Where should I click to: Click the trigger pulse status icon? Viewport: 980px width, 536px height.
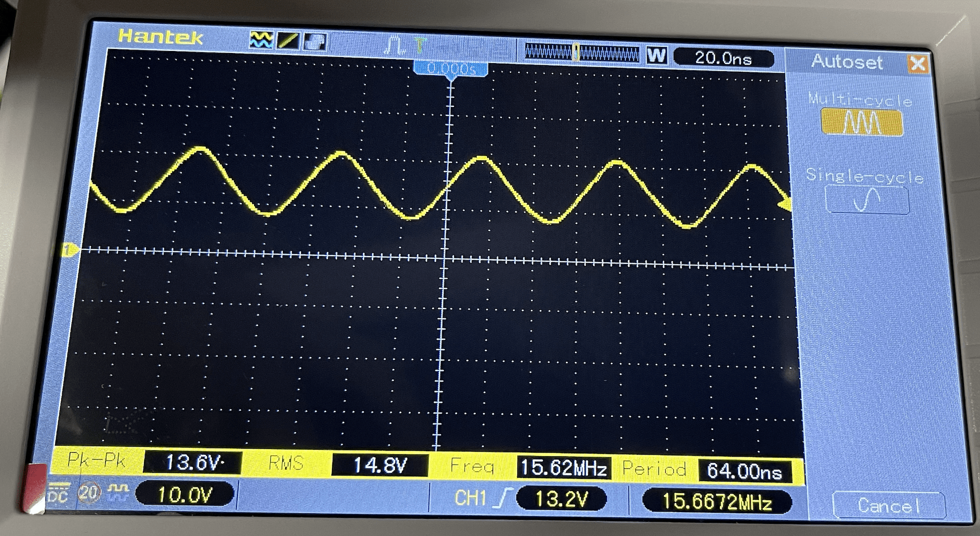pyautogui.click(x=395, y=45)
